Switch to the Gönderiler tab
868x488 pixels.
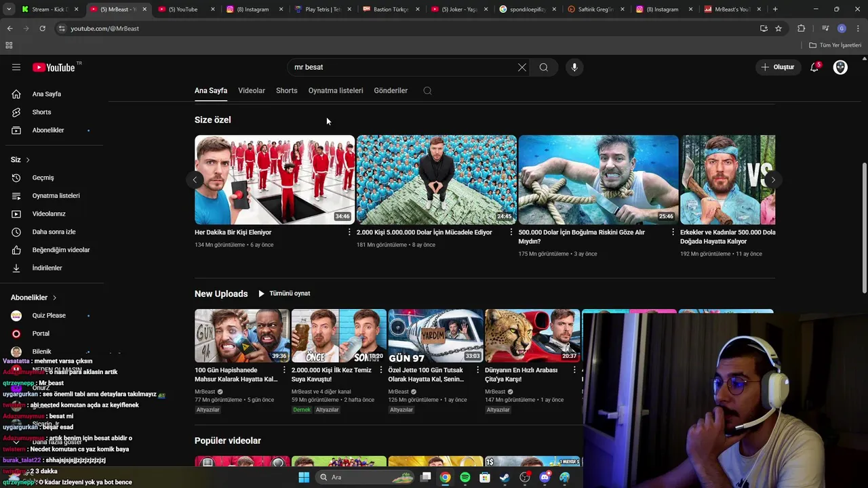point(391,91)
